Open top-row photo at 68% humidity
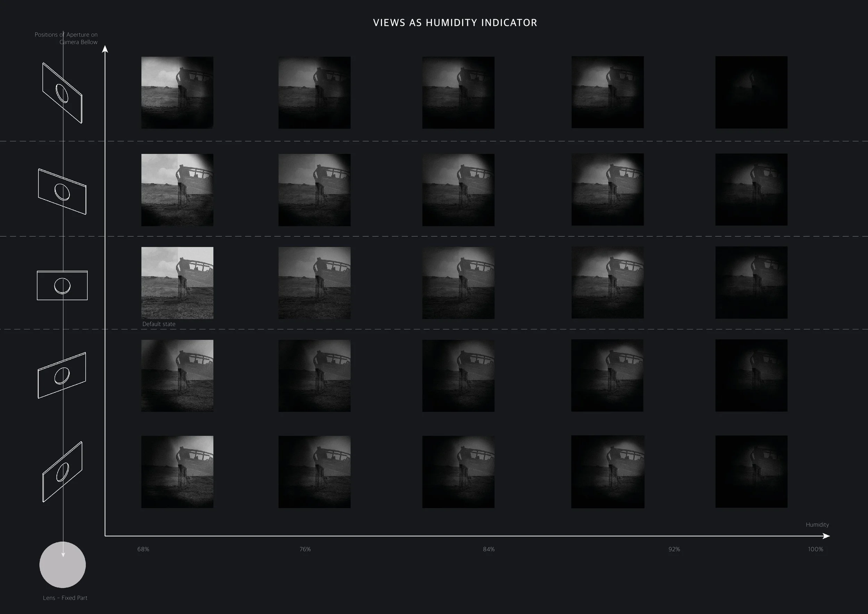This screenshot has height=614, width=868. click(177, 93)
